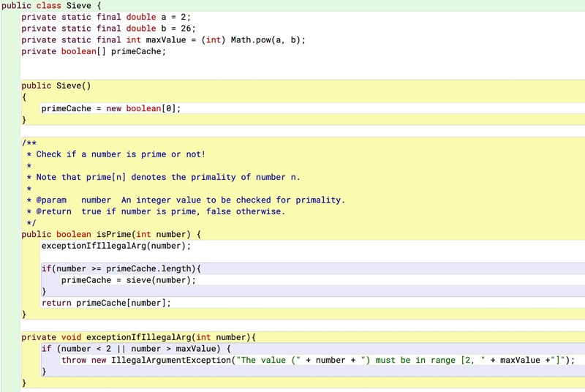Click the @param tag in the Javadoc
Viewport: 585px width, 392px height.
pos(51,200)
